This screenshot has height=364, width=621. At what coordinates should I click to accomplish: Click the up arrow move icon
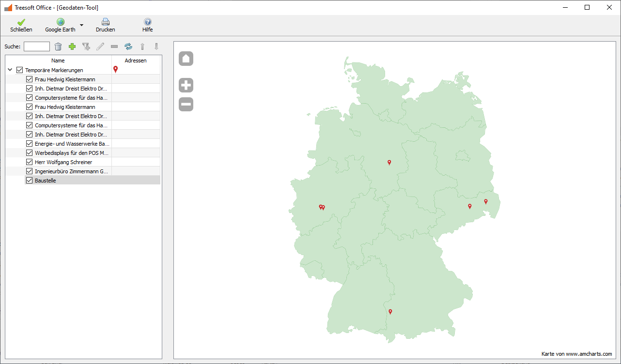(142, 46)
